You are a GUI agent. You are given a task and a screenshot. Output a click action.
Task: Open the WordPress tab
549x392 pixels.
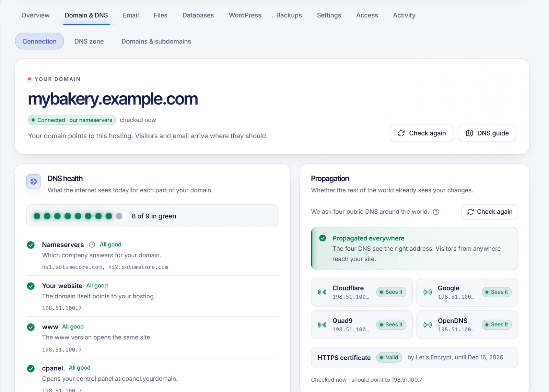pyautogui.click(x=245, y=15)
